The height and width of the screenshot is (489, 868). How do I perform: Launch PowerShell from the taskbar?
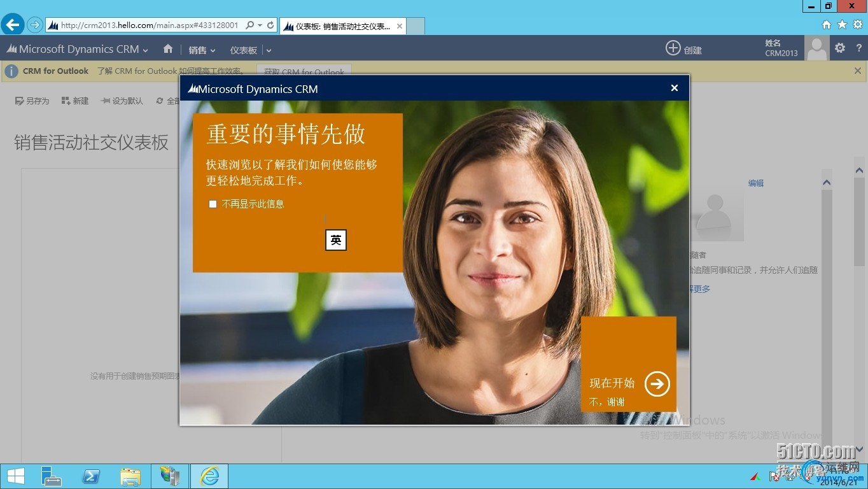click(91, 476)
